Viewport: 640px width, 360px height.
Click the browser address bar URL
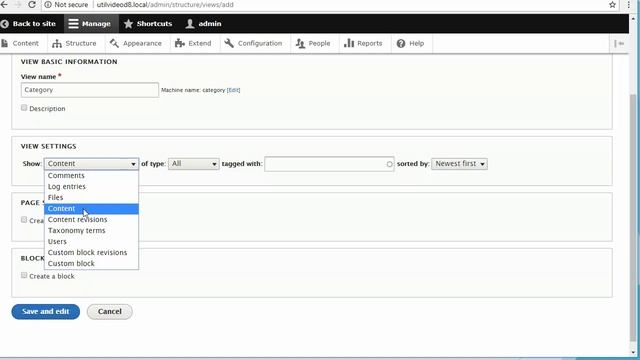165,5
